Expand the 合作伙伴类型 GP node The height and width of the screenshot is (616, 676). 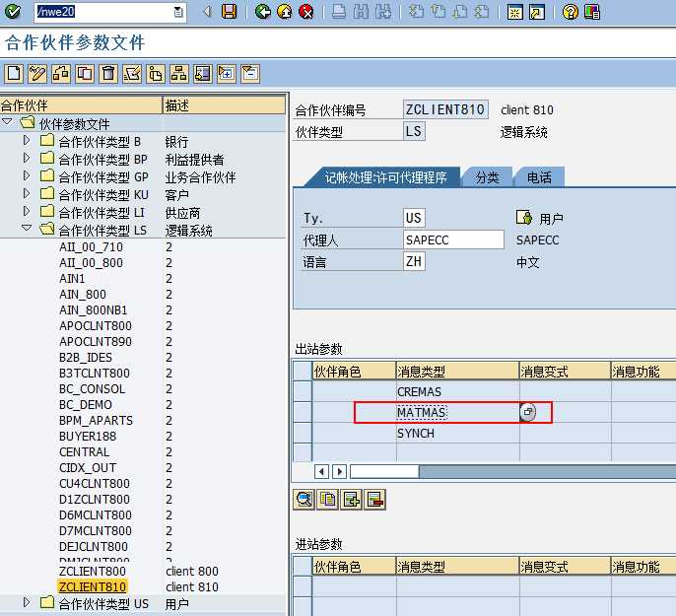point(27,175)
